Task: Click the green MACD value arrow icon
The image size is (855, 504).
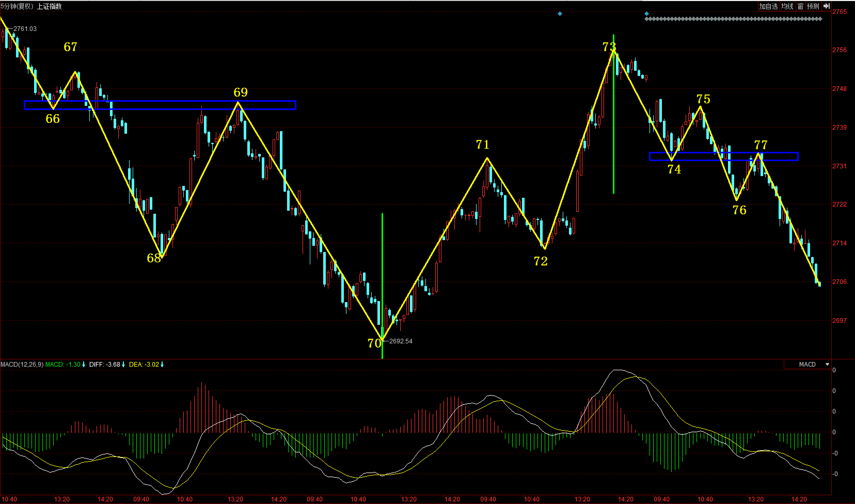Action: 84,365
